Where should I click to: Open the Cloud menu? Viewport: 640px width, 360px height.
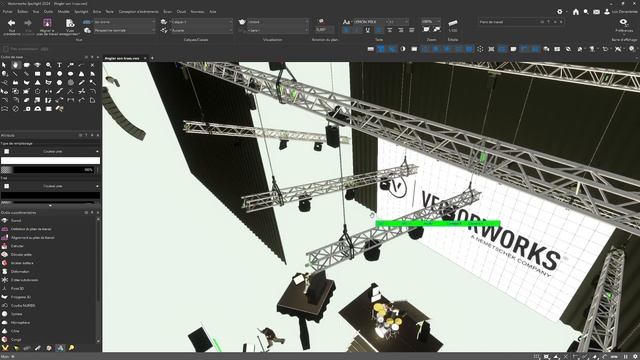(181, 12)
